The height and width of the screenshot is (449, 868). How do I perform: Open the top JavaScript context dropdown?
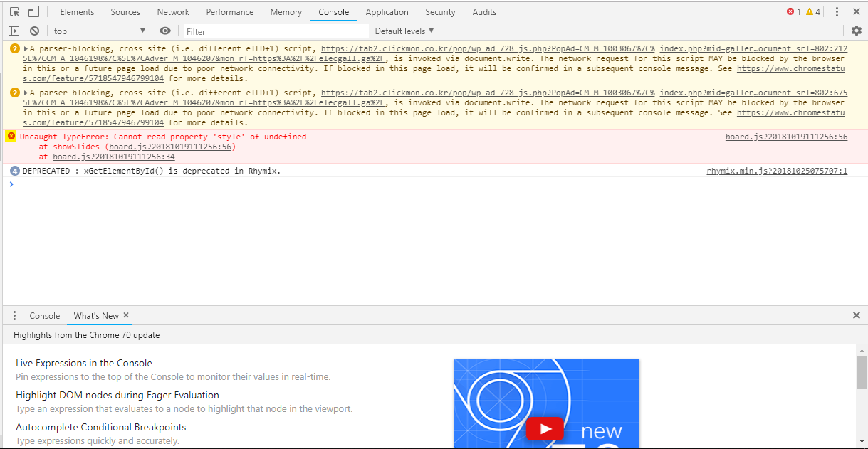click(99, 31)
